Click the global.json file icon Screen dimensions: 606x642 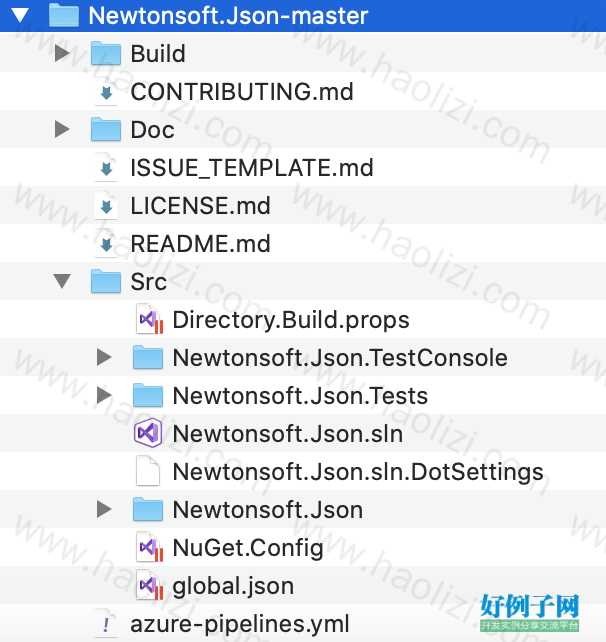coord(149,585)
